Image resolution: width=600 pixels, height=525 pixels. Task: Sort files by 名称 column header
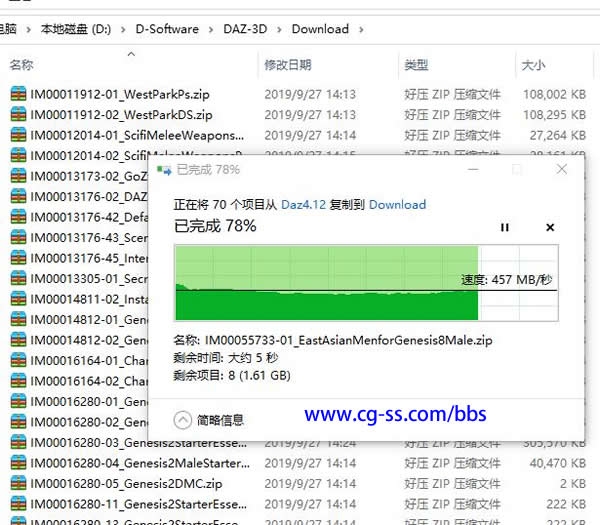pyautogui.click(x=22, y=65)
